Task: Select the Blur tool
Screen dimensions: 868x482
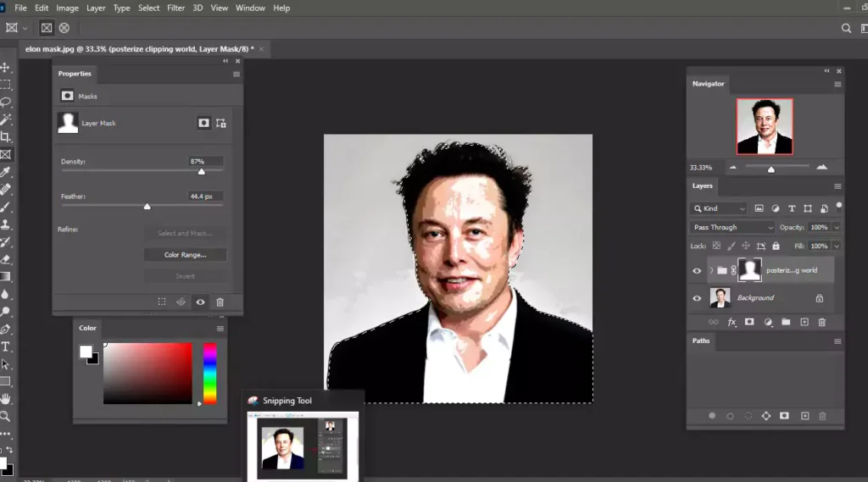Action: (x=6, y=294)
